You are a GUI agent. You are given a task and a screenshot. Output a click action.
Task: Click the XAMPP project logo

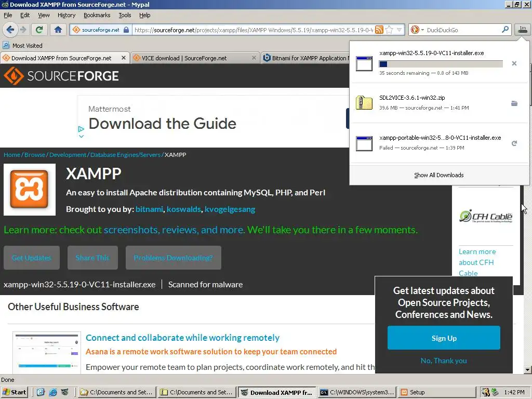[30, 189]
